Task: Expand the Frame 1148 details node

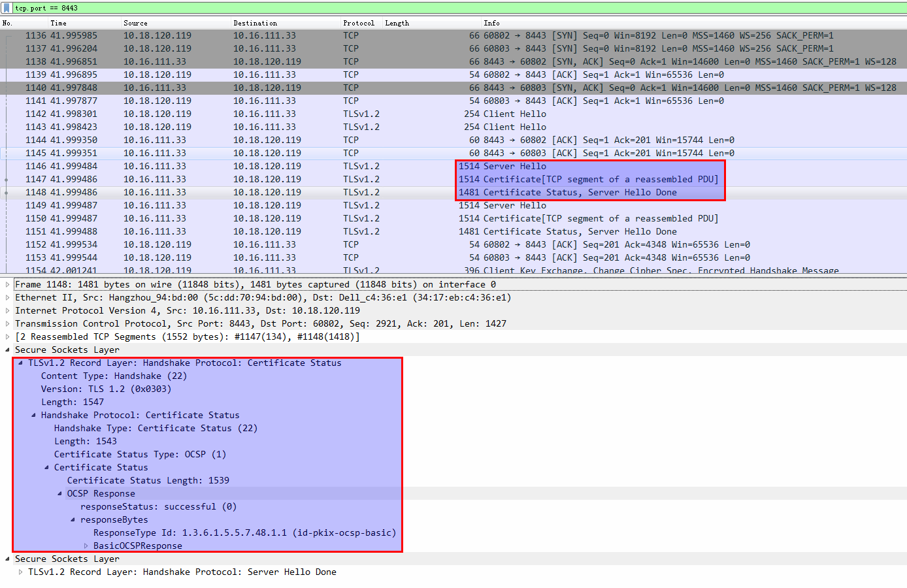Action: [7, 284]
